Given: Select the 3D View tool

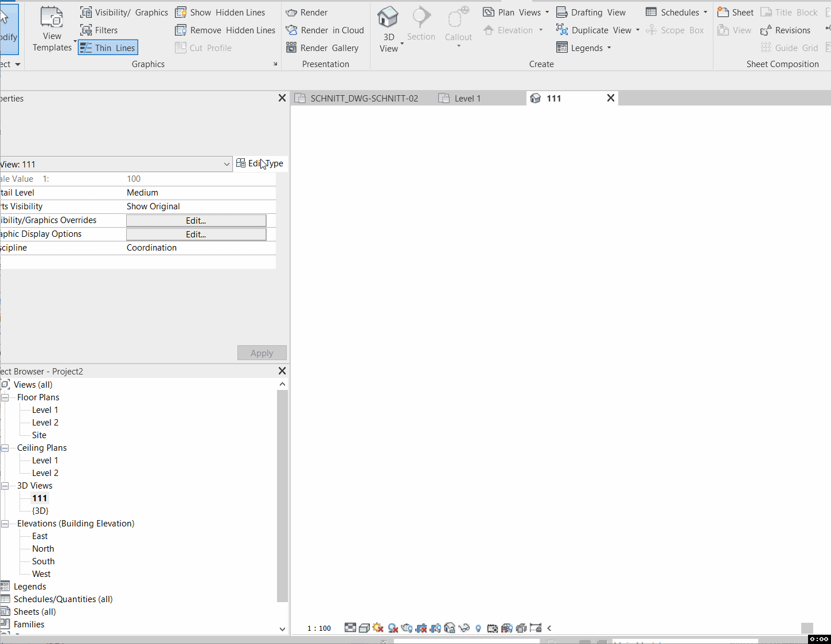Looking at the screenshot, I should point(388,26).
